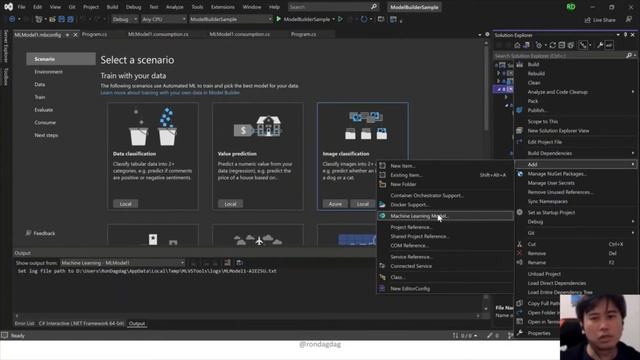Open the File menu
This screenshot has width=640, height=360.
click(x=21, y=7)
